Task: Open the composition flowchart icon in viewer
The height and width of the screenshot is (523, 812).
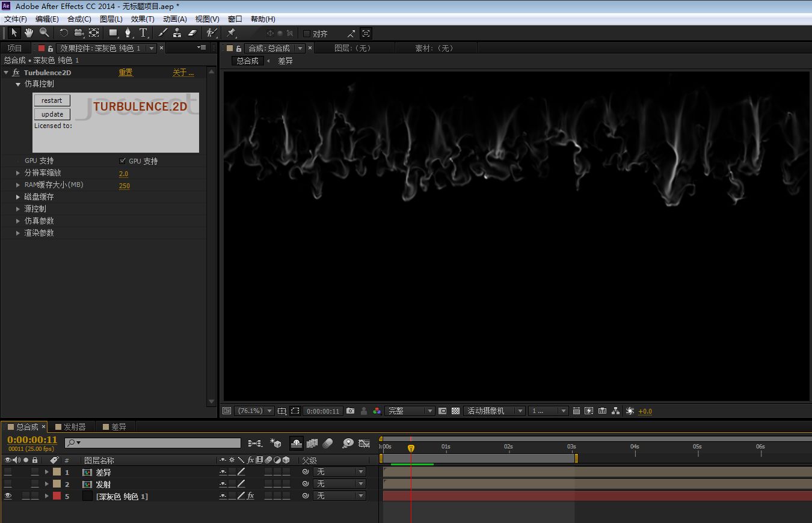Action: tap(616, 411)
